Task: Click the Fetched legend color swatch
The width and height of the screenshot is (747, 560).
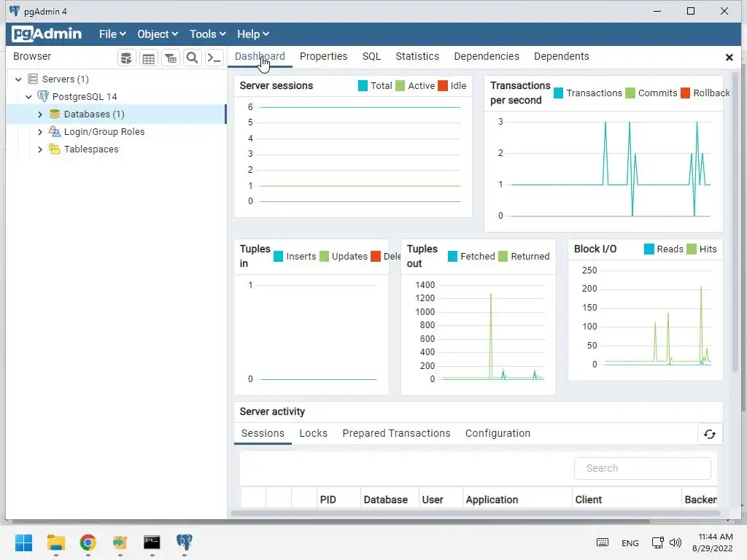Action: pyautogui.click(x=452, y=256)
